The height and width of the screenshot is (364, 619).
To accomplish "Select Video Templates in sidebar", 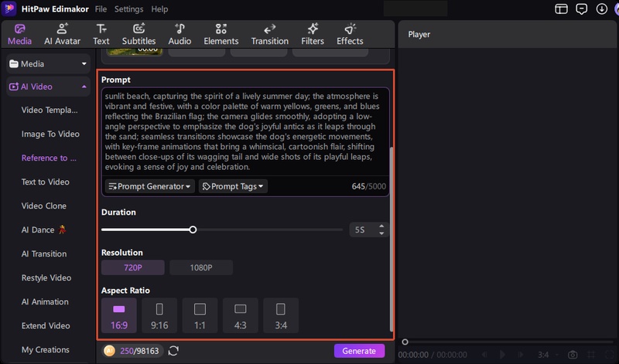I will [x=50, y=110].
